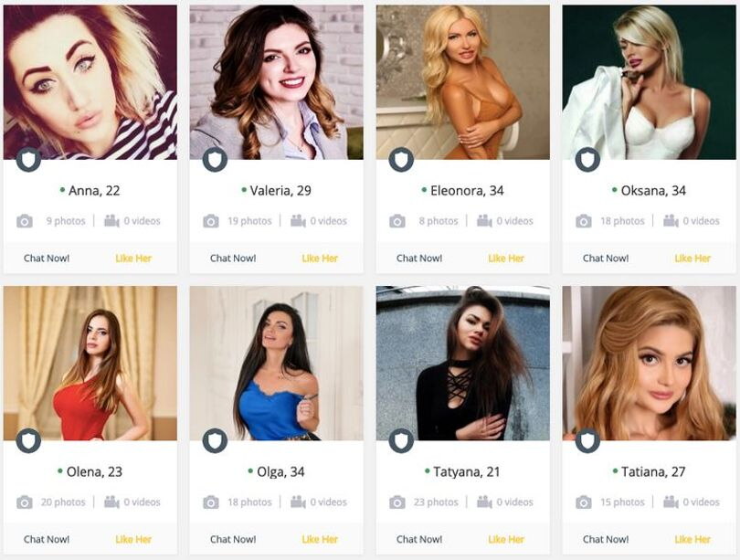
Task: Click the video camera icon on Oksana's card
Action: coord(671,221)
